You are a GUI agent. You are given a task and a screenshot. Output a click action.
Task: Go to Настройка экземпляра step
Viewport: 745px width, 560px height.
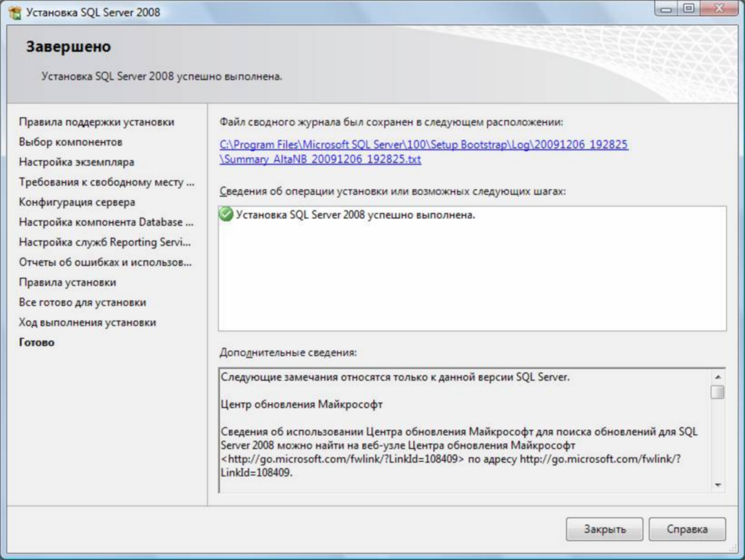point(76,162)
